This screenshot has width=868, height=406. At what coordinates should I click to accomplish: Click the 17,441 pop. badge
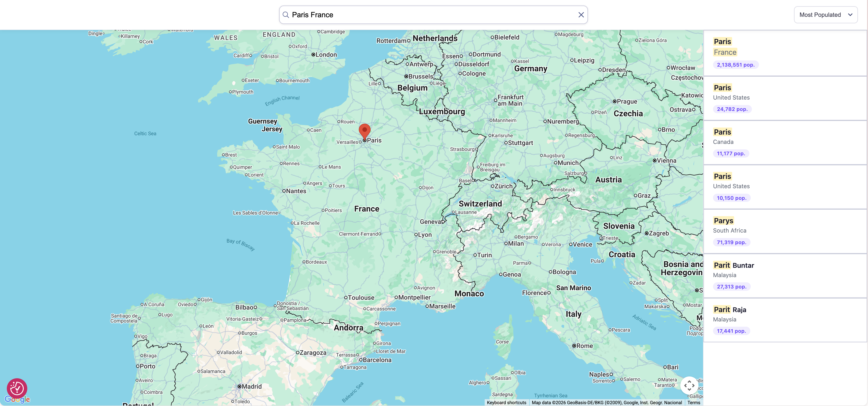(x=731, y=331)
